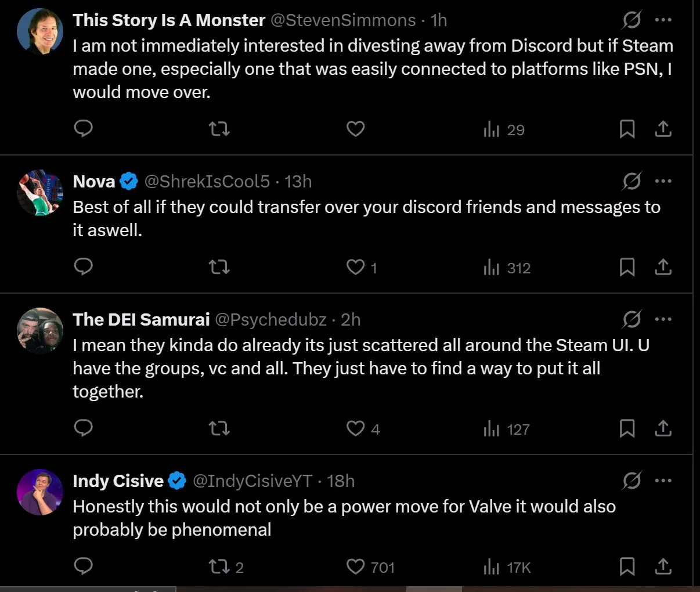
Task: Repost Nova's tweet about discord friends
Action: coord(219,267)
